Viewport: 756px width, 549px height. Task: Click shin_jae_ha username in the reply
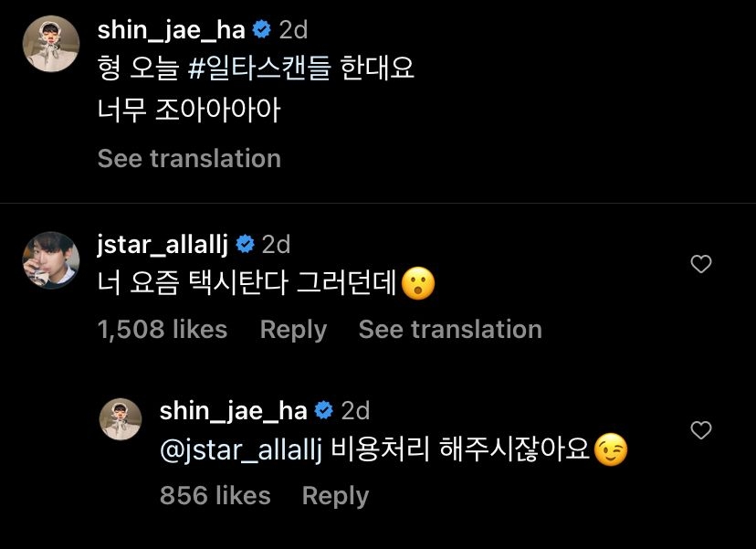[x=233, y=411]
